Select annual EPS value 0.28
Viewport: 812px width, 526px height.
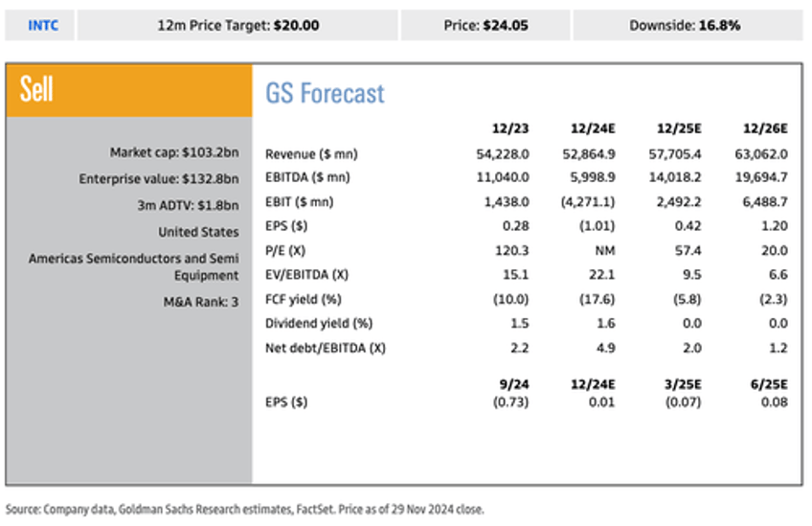click(x=515, y=226)
